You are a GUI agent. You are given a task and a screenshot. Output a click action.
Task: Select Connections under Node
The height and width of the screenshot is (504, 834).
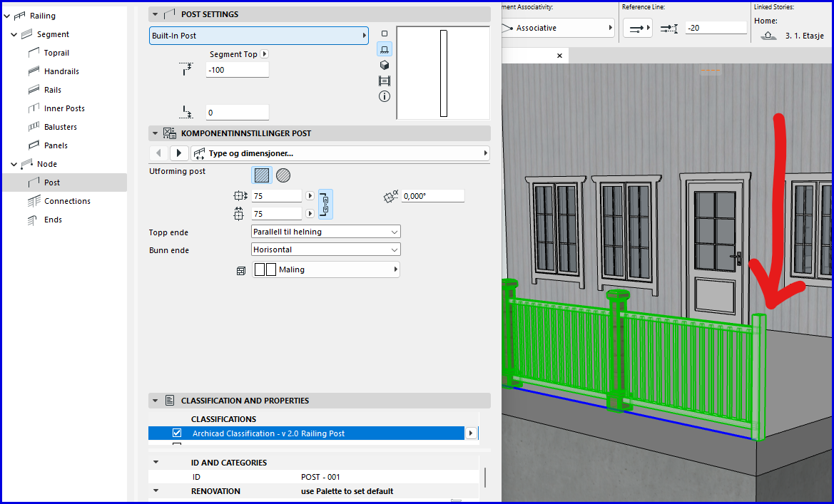66,201
